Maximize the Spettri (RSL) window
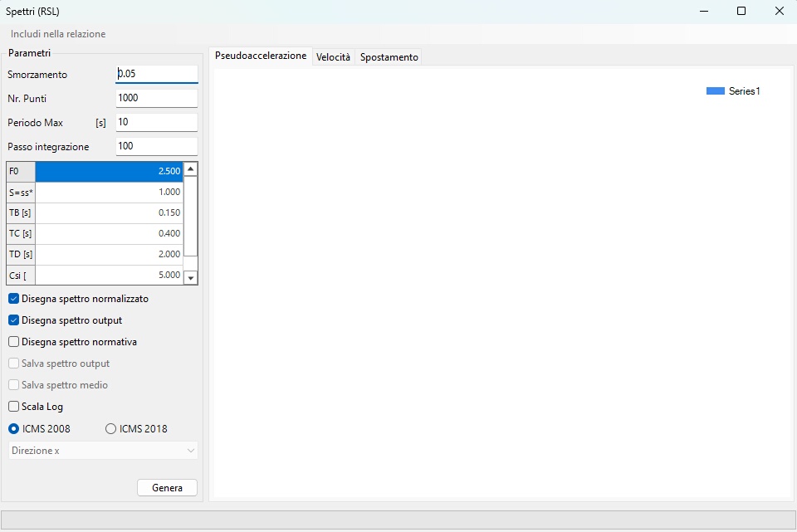This screenshot has height=532, width=797. [741, 11]
